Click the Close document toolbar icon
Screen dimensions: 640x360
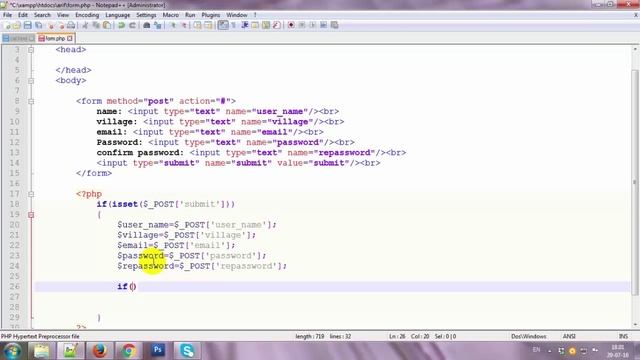[x=51, y=25]
